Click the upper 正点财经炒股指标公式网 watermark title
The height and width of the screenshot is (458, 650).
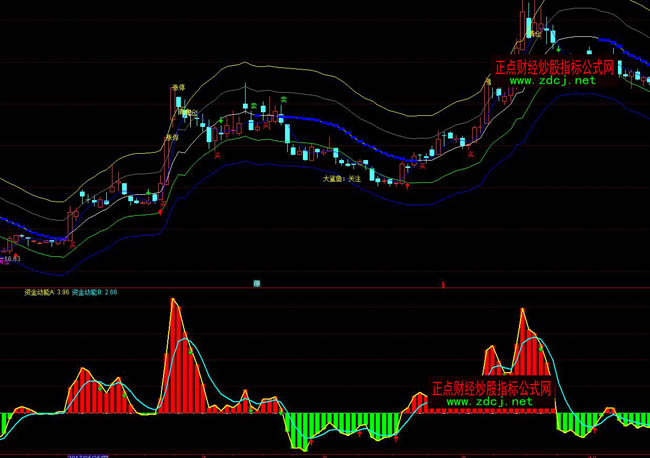pos(568,68)
